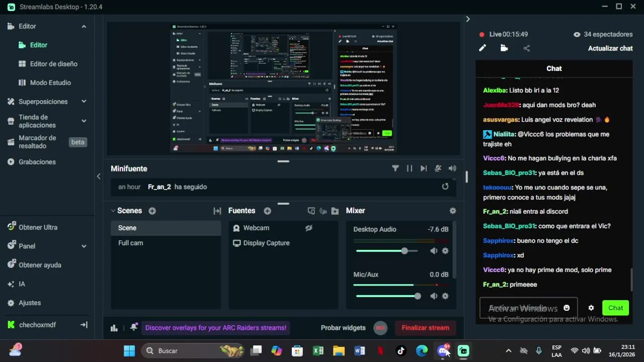The height and width of the screenshot is (362, 644).
Task: Collapse chat panel with top arrow
Action: (467, 19)
